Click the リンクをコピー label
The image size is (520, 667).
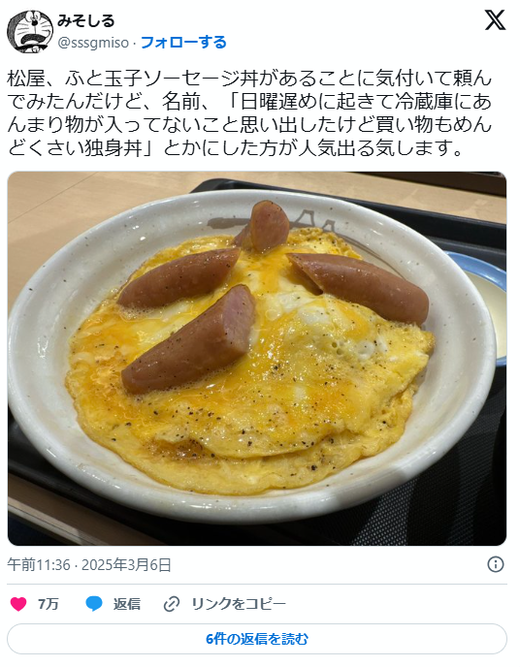238,604
